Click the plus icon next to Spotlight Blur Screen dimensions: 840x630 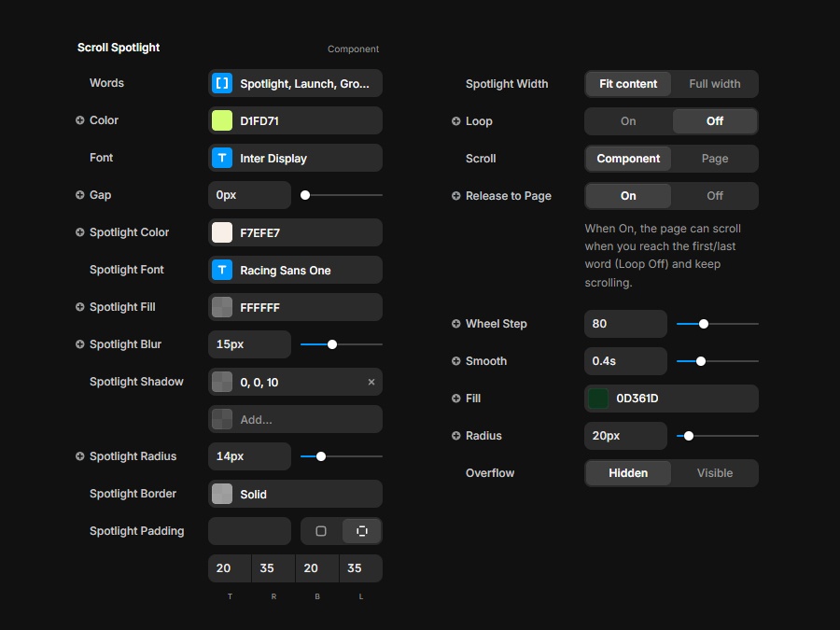[x=80, y=344]
